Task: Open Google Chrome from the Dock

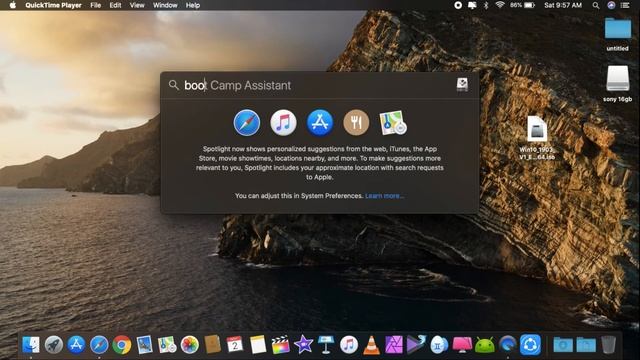Action: coord(122,345)
